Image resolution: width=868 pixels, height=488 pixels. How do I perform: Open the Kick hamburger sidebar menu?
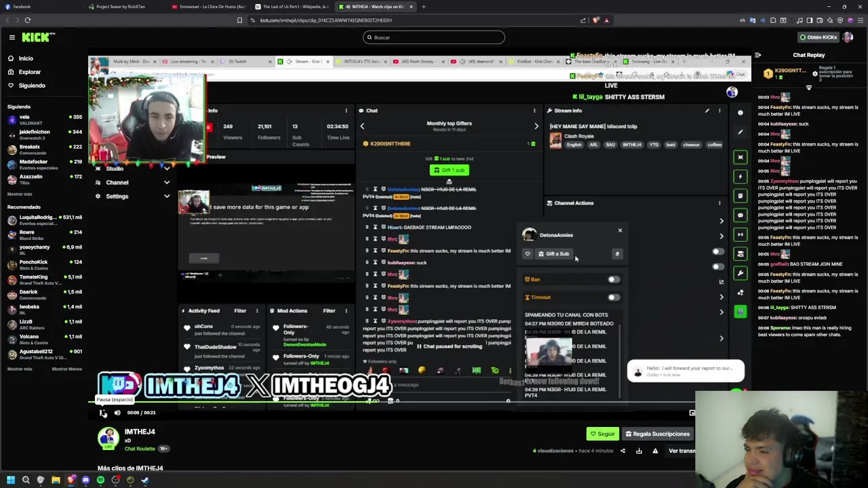coord(12,37)
